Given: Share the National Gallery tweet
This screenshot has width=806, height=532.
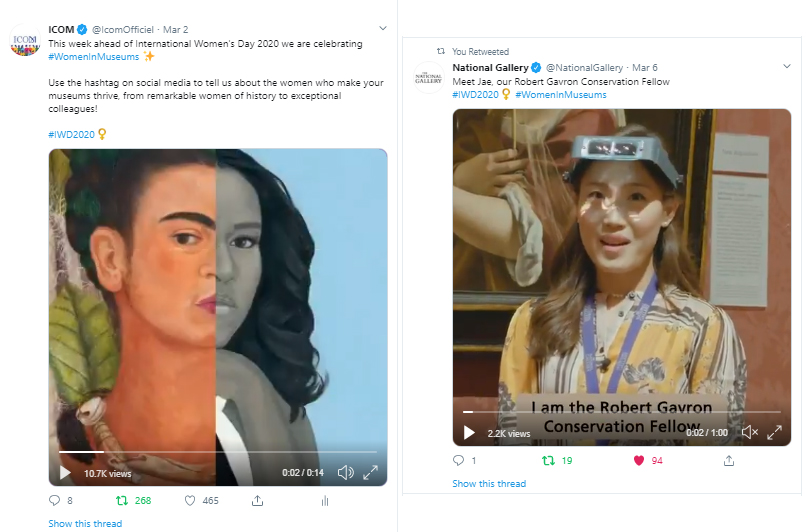Looking at the screenshot, I should [729, 461].
